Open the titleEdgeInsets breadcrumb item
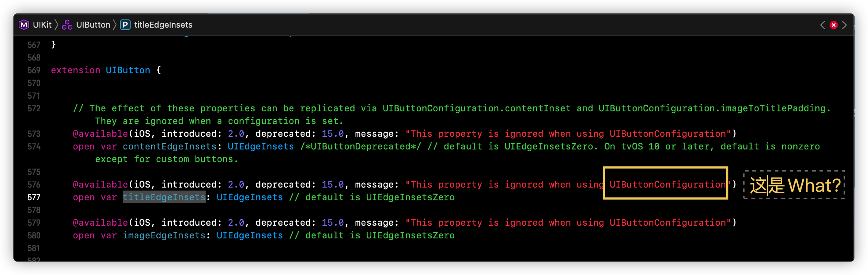This screenshot has width=868, height=275. pos(163,25)
